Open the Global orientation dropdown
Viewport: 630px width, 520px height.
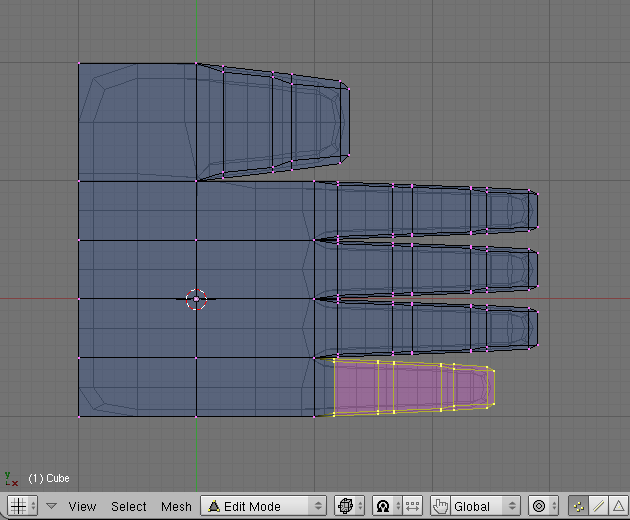[485, 506]
